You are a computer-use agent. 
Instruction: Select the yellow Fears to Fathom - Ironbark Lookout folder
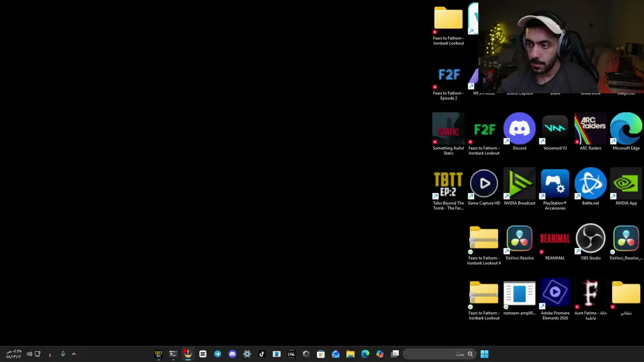click(448, 25)
